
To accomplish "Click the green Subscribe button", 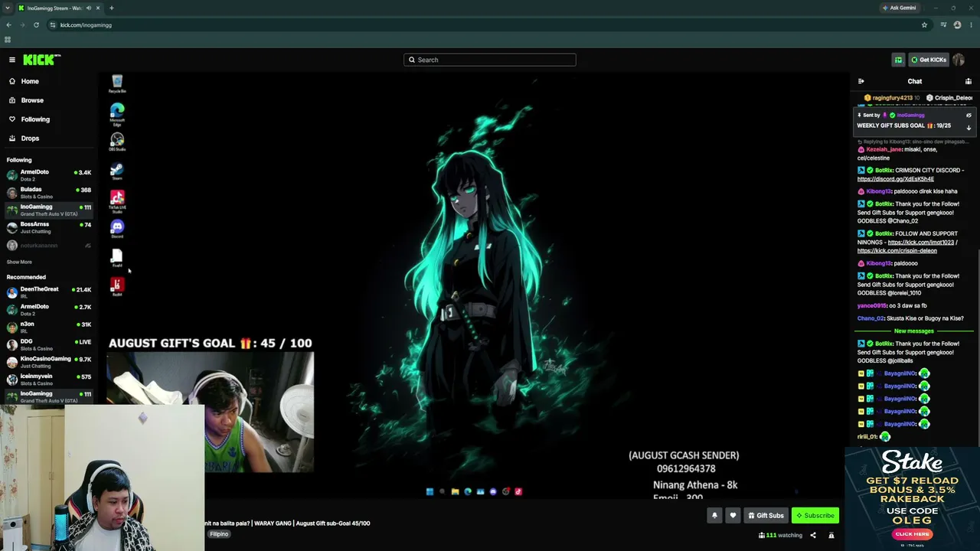I will pyautogui.click(x=815, y=516).
